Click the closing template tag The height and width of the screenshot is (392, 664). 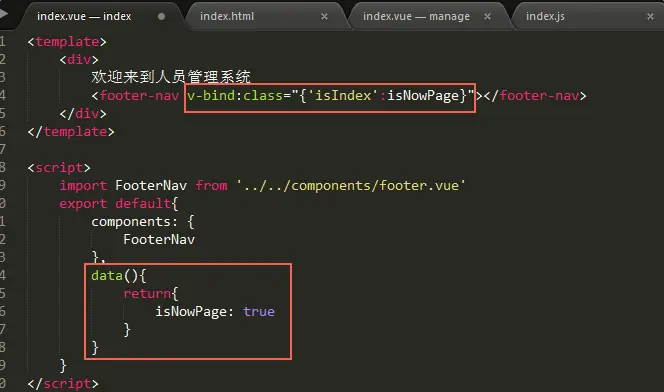click(71, 132)
